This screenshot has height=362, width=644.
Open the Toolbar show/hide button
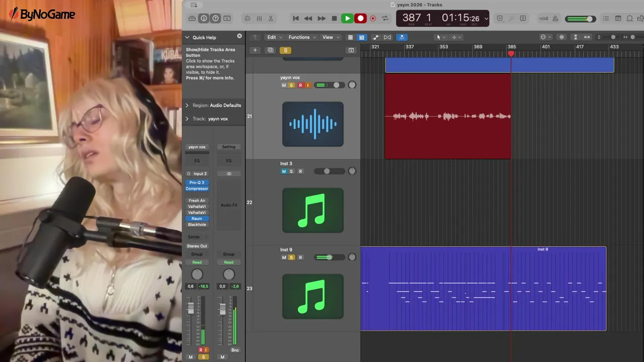[227, 19]
